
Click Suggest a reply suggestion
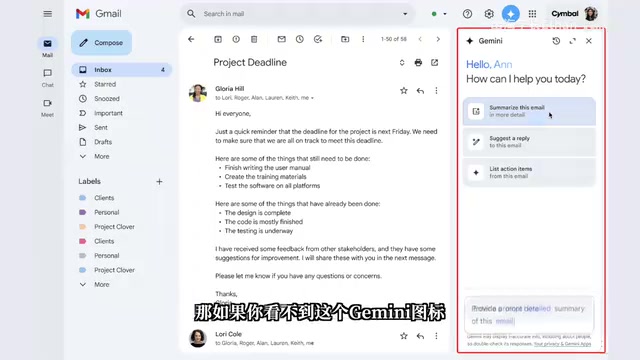click(529, 142)
